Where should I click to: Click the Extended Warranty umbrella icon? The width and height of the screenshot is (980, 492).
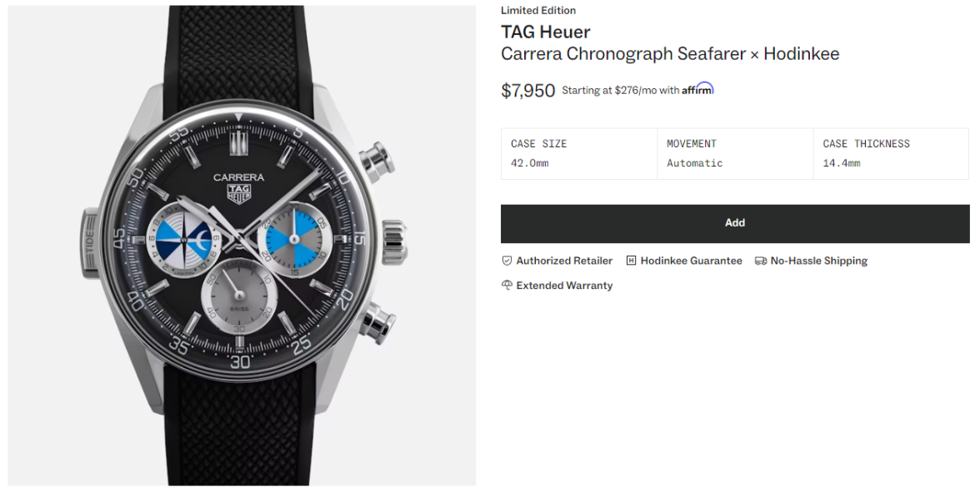tap(507, 286)
